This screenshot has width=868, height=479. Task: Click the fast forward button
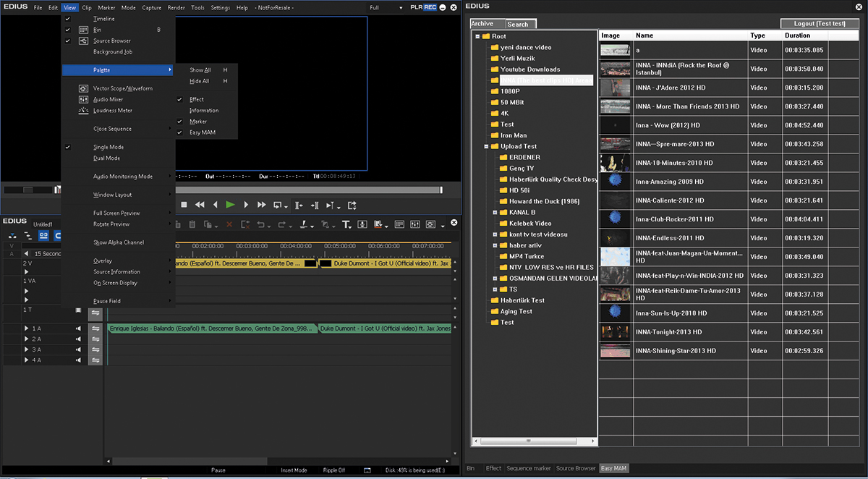tap(261, 205)
